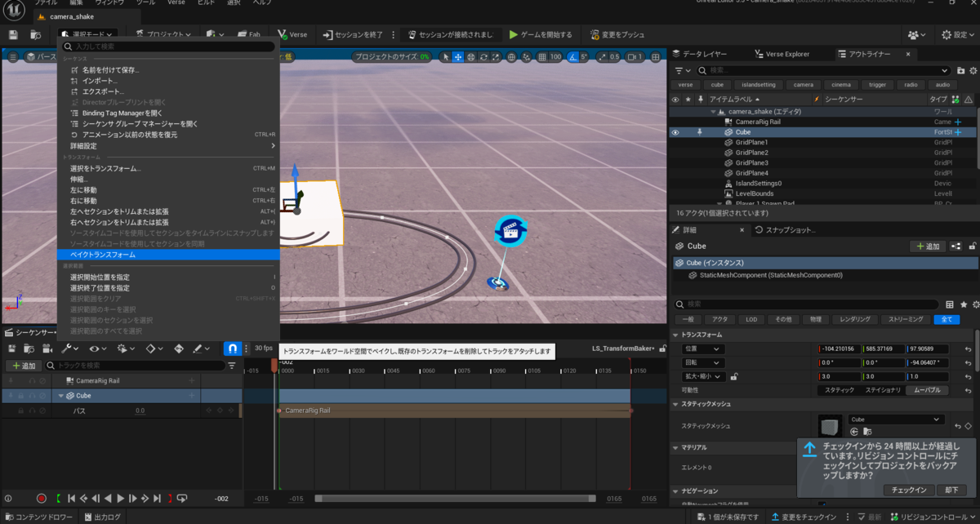The image size is (980, 524).
Task: Open the Cube static mesh dropdown
Action: click(896, 420)
